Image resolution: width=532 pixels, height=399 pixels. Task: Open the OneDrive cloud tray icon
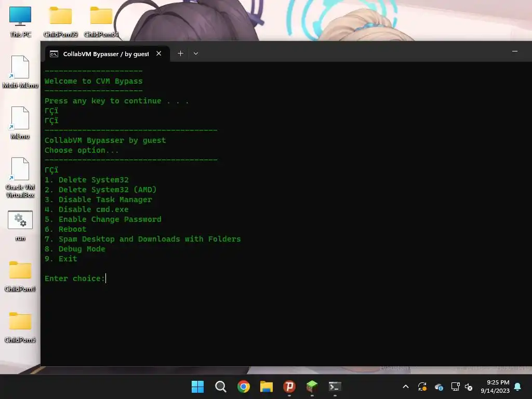(438, 387)
